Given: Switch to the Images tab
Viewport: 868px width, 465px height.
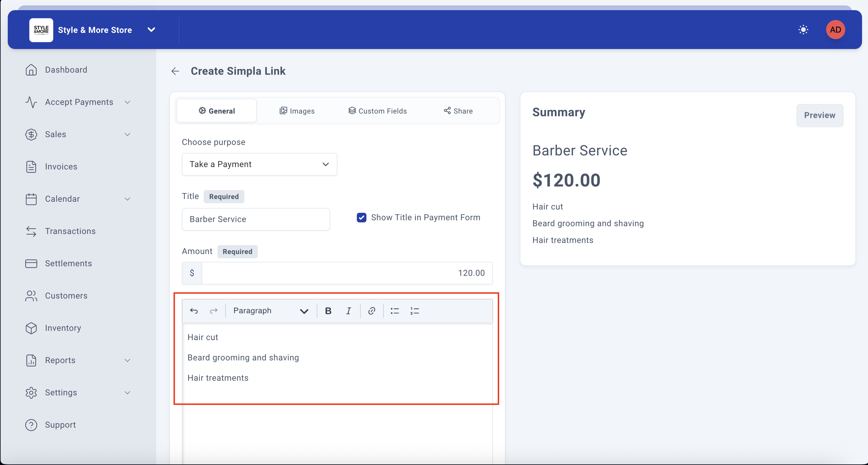Looking at the screenshot, I should [x=297, y=111].
